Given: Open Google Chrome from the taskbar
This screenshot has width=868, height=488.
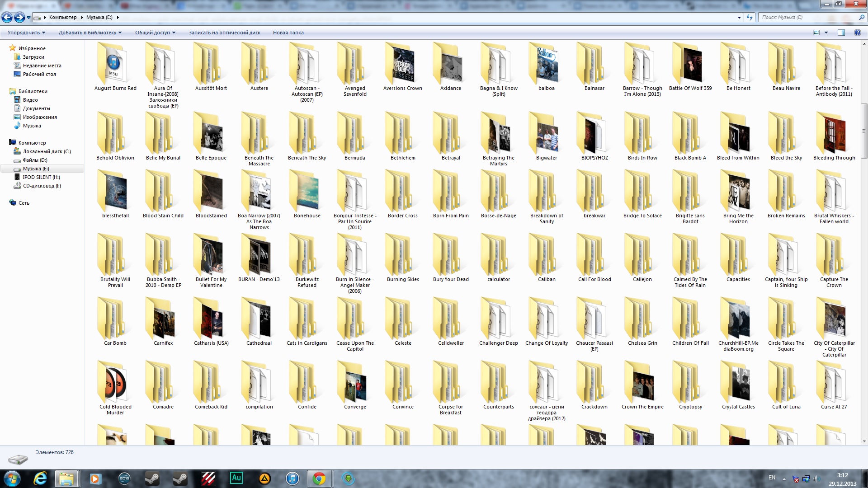Looking at the screenshot, I should pyautogui.click(x=319, y=478).
